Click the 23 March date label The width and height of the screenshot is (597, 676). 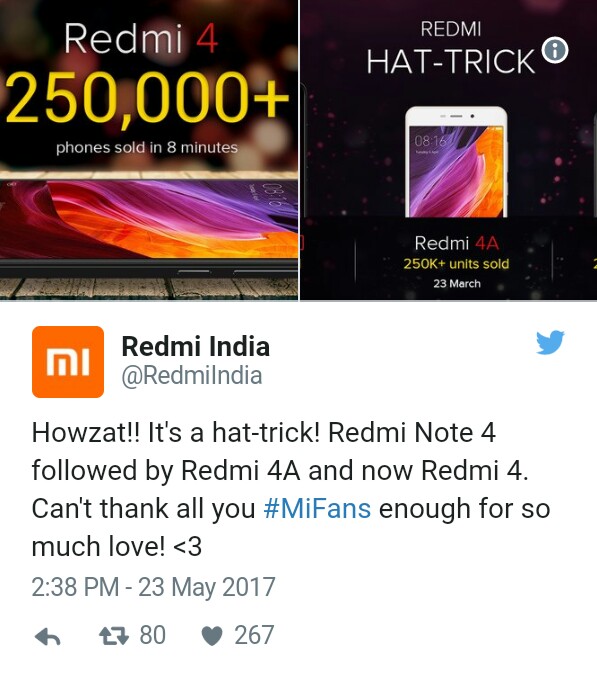(x=457, y=284)
